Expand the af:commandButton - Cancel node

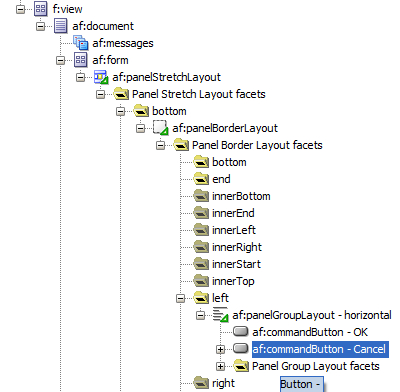(220, 349)
